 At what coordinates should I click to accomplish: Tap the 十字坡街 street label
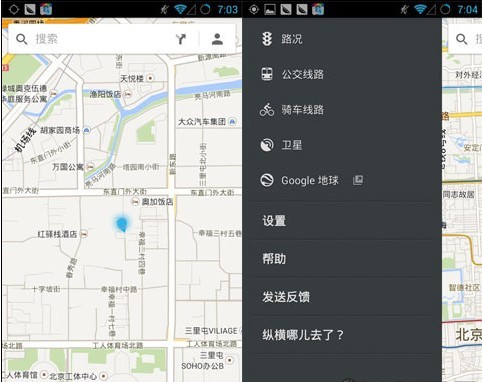click(46, 289)
